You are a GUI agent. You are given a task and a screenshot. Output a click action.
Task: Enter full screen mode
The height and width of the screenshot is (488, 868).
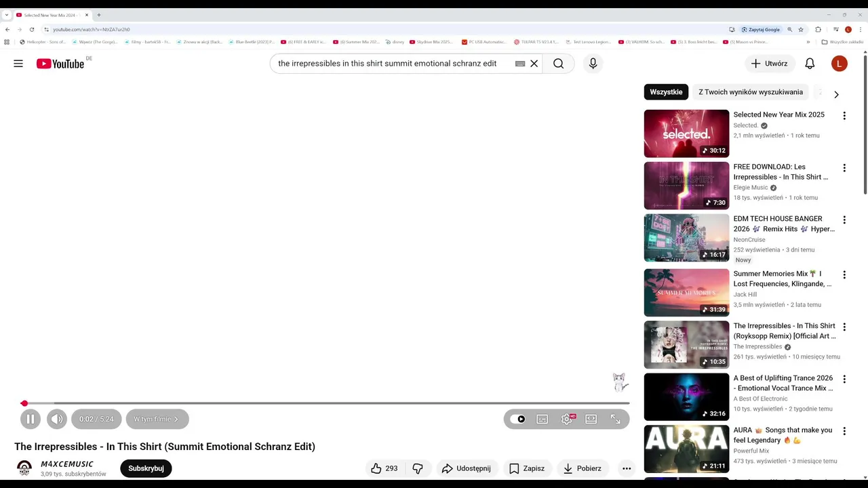(616, 419)
